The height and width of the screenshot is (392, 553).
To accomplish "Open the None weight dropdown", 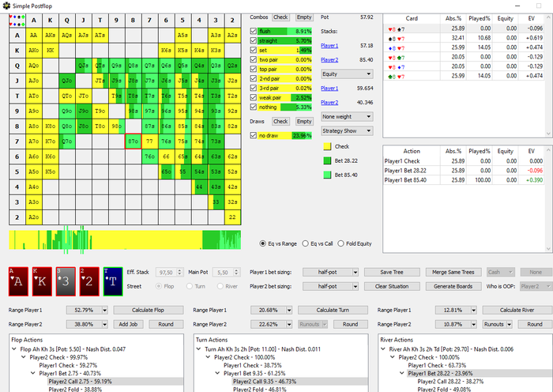I will 347,116.
